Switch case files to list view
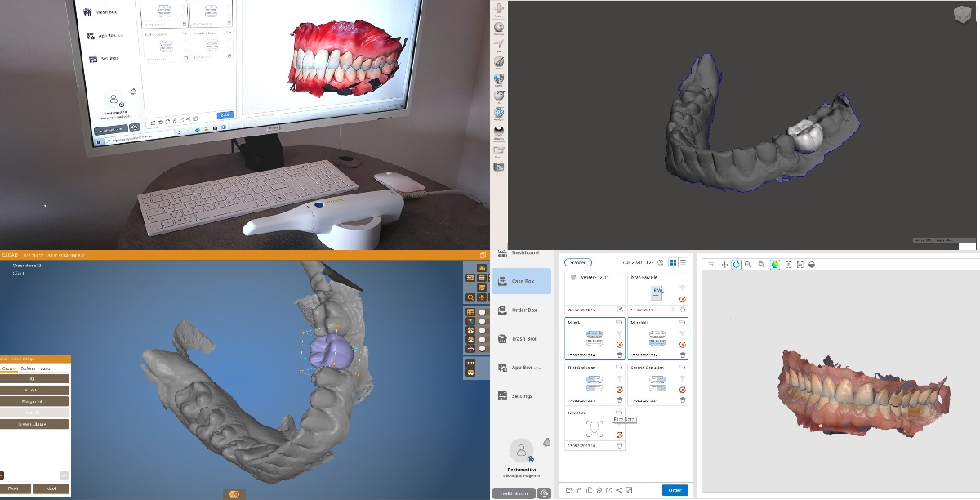The width and height of the screenshot is (980, 500). tap(684, 262)
